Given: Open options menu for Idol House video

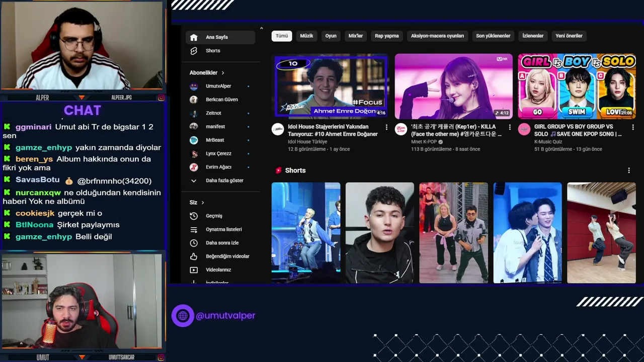Looking at the screenshot, I should click(386, 128).
